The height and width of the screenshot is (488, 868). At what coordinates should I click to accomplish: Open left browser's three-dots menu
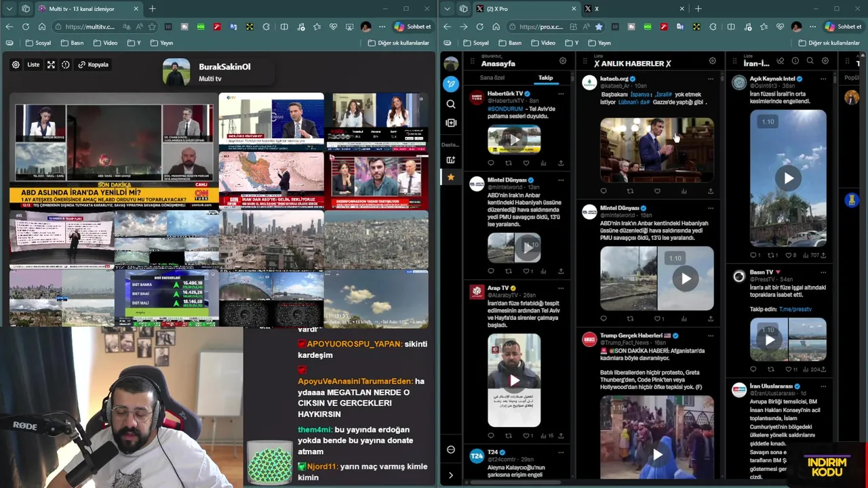[x=382, y=26]
